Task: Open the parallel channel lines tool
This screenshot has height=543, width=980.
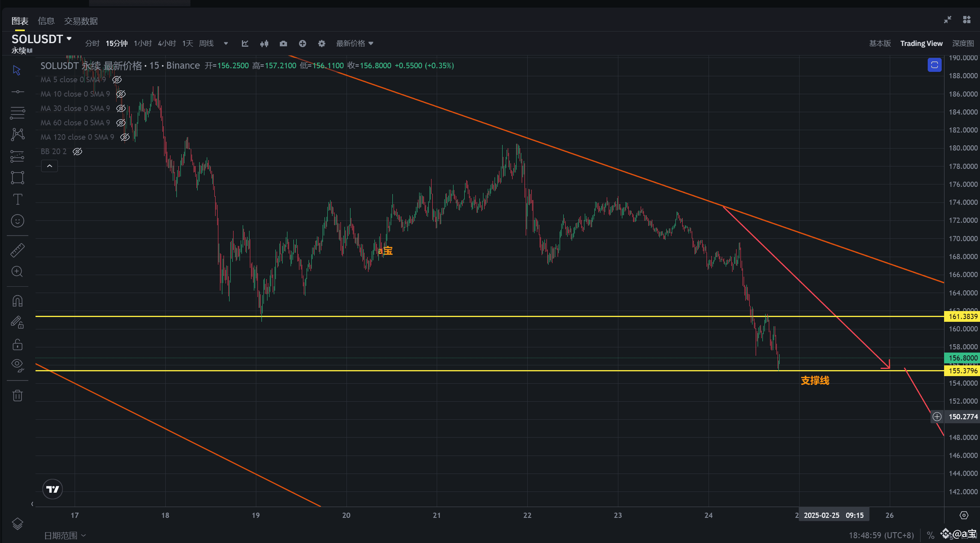Action: 17,113
